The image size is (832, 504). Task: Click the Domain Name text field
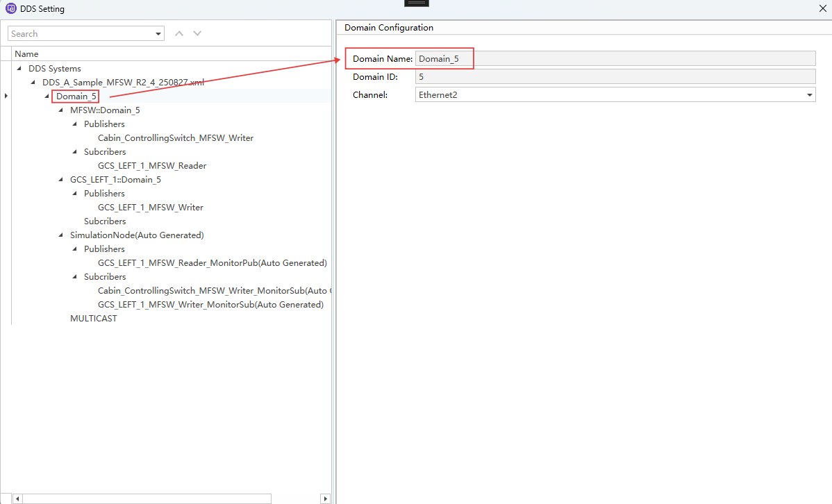click(615, 59)
